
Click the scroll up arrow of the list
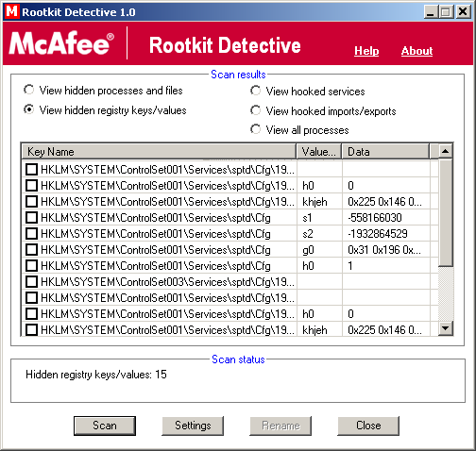[x=445, y=152]
